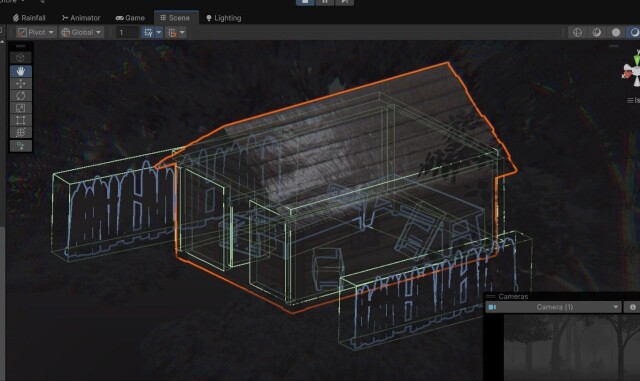The height and width of the screenshot is (381, 640).
Task: Select the Rect tool
Action: coord(20,120)
